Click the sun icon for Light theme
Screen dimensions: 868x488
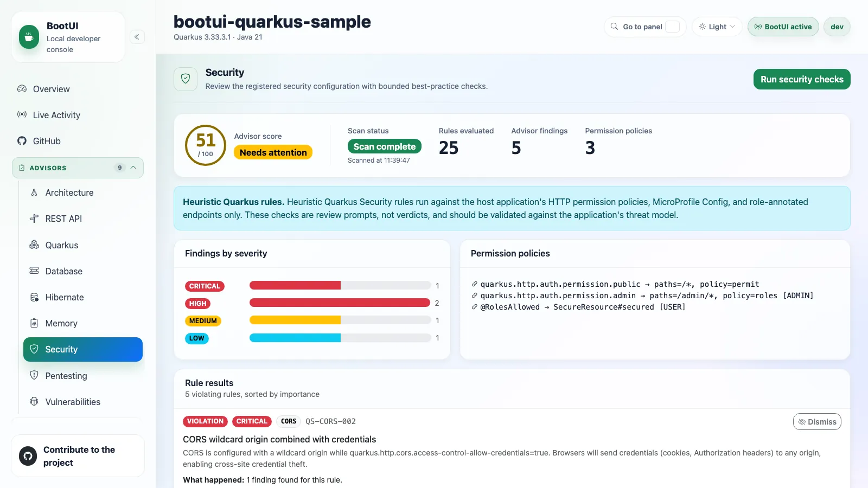click(702, 27)
